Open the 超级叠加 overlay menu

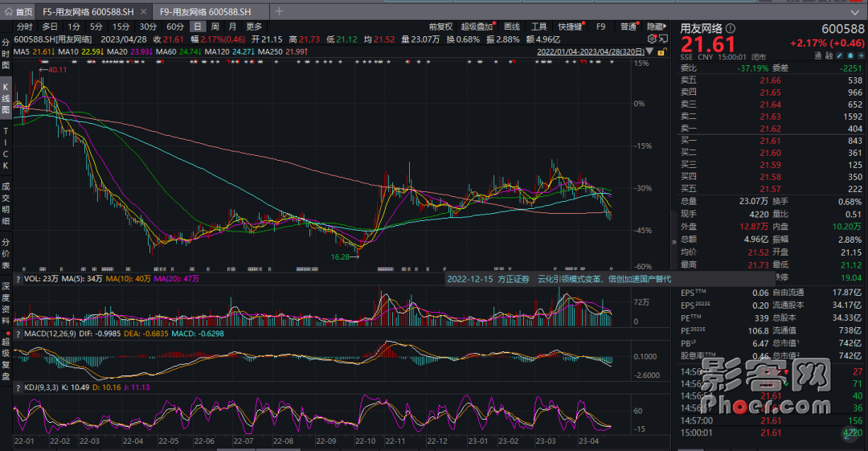477,27
